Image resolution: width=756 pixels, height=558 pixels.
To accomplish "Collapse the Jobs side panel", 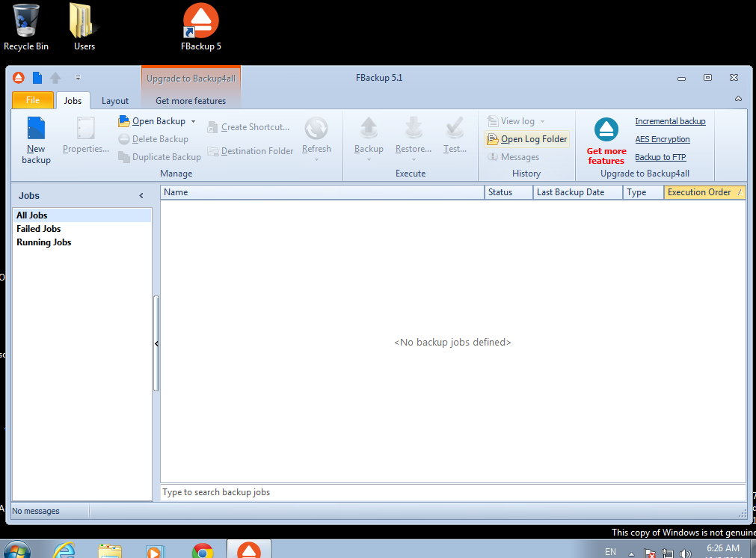I will 141,196.
